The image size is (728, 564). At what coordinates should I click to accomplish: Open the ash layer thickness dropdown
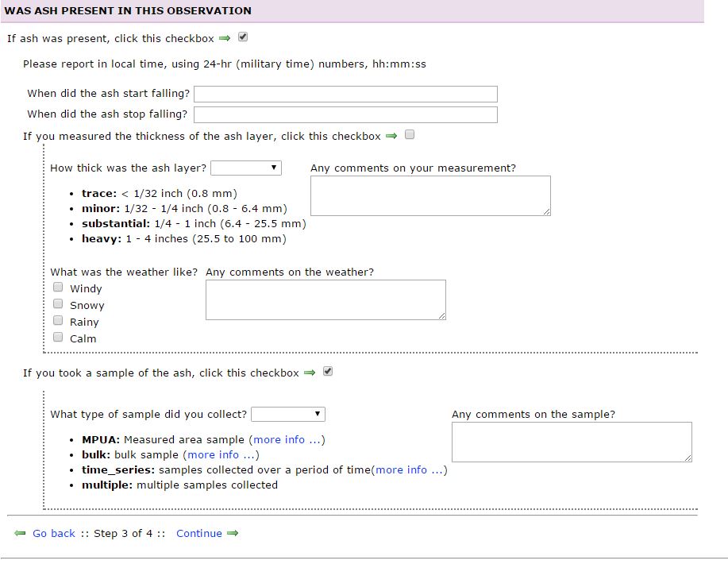click(246, 168)
